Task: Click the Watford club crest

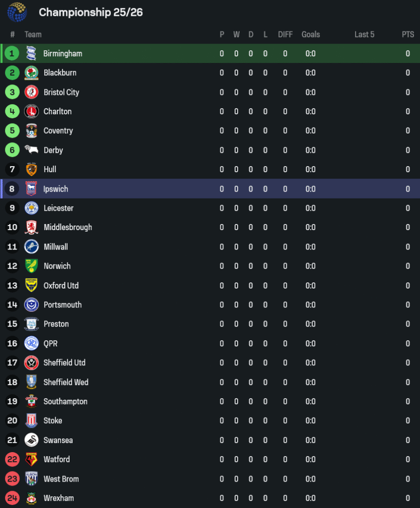Action: click(x=31, y=459)
